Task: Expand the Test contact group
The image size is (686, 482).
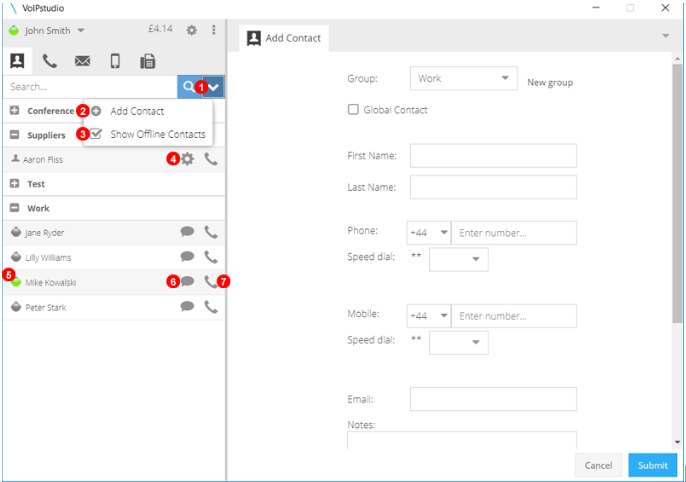Action: pos(16,184)
